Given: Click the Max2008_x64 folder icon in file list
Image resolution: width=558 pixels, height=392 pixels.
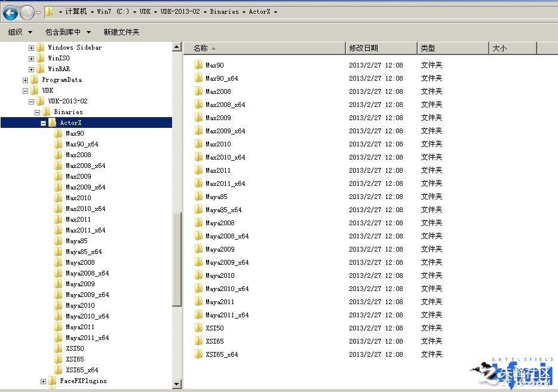Looking at the screenshot, I should click(198, 105).
